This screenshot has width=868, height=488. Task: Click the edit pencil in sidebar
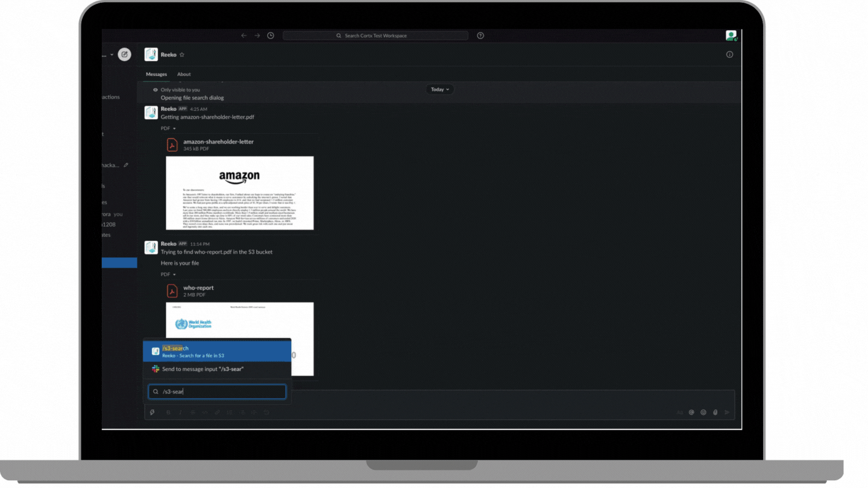point(126,165)
